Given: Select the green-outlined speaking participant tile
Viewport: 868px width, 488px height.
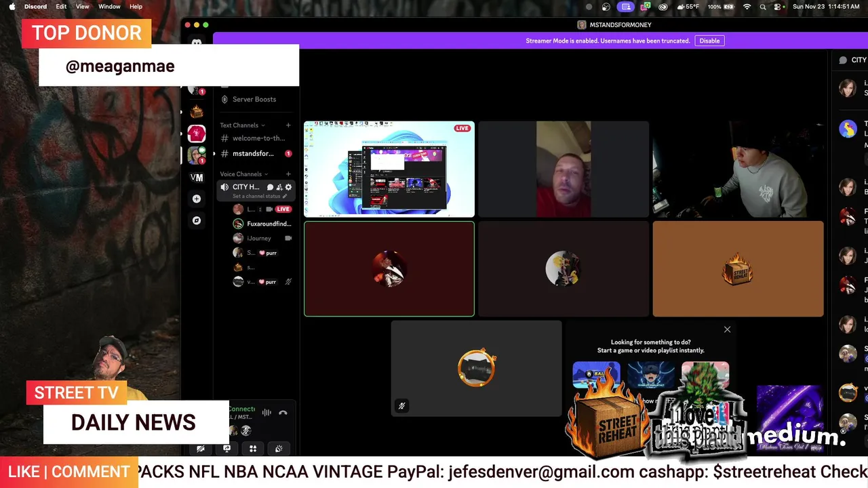Looking at the screenshot, I should point(389,269).
